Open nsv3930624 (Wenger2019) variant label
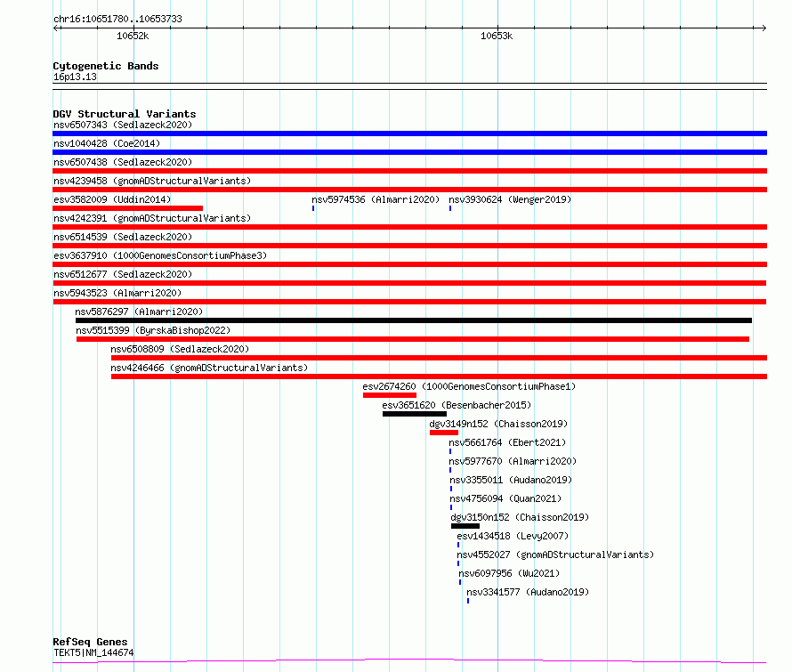 [x=510, y=199]
